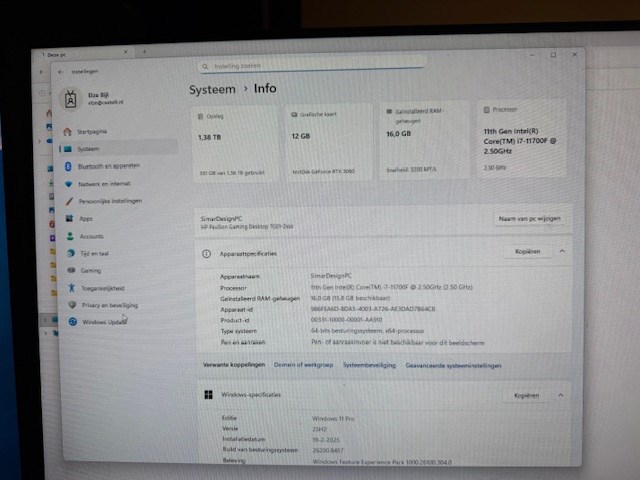Open 'Geavanceerde systeeminstellingen' link
The height and width of the screenshot is (480, 640).
pyautogui.click(x=453, y=365)
